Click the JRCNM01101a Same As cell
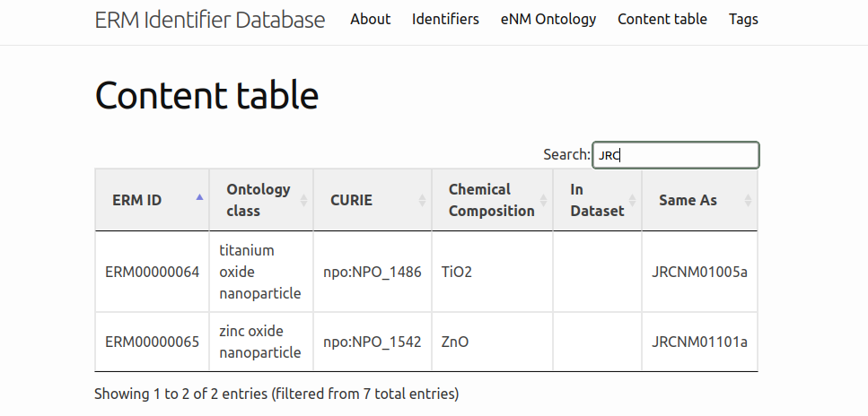 click(699, 342)
